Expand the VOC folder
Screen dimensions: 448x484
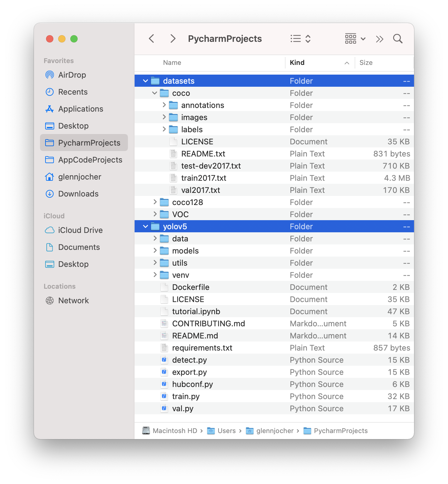point(155,214)
